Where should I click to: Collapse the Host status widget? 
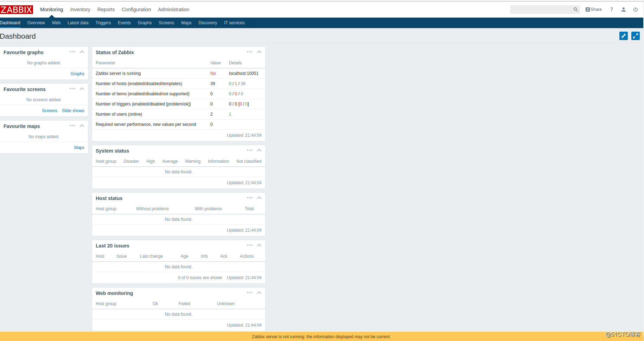259,198
